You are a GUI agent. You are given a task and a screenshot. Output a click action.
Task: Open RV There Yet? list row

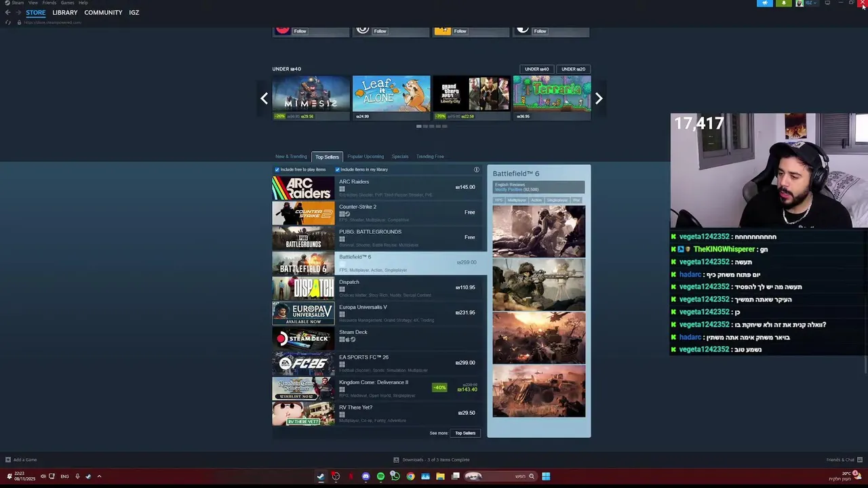click(x=376, y=413)
